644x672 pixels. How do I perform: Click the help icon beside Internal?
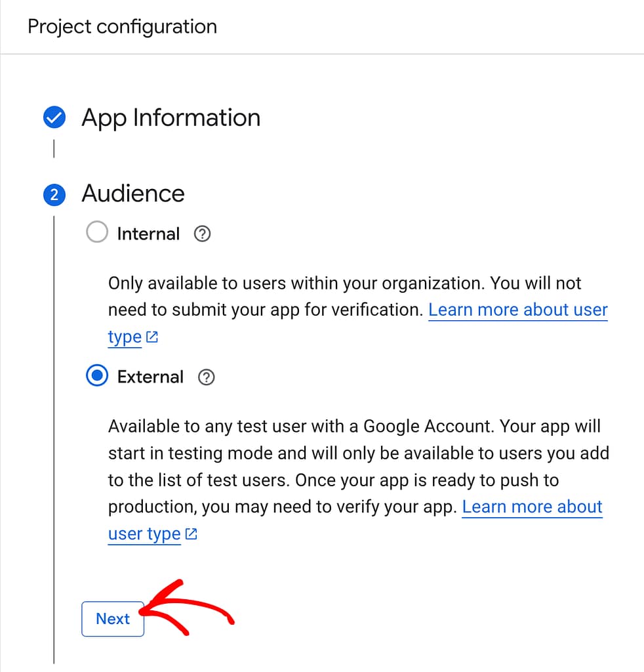202,234
